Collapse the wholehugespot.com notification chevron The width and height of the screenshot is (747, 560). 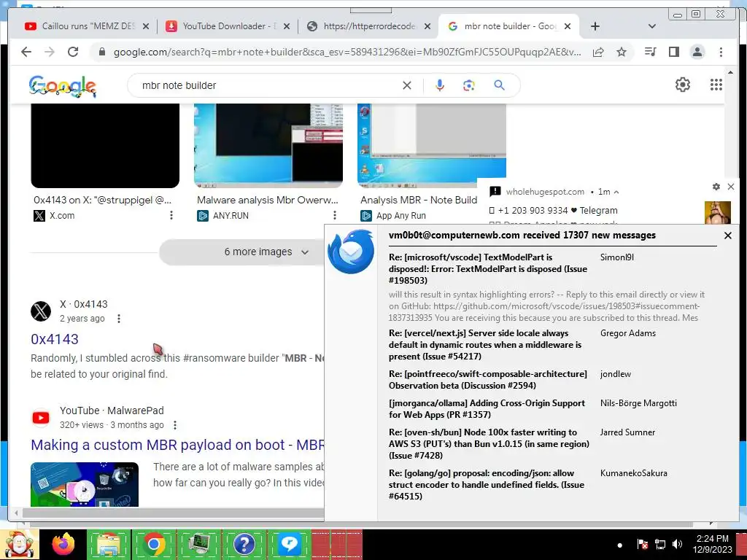(616, 192)
